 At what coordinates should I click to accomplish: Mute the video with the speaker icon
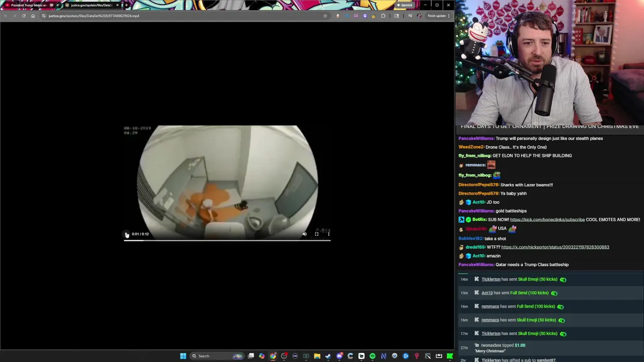tap(304, 234)
